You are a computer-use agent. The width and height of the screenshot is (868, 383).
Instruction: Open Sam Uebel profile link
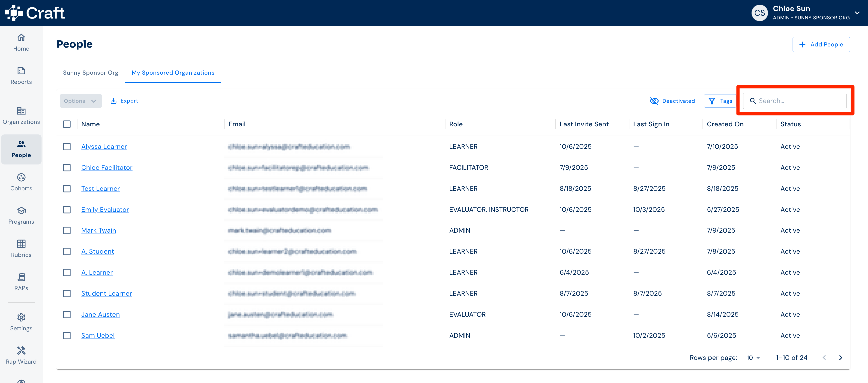(98, 335)
